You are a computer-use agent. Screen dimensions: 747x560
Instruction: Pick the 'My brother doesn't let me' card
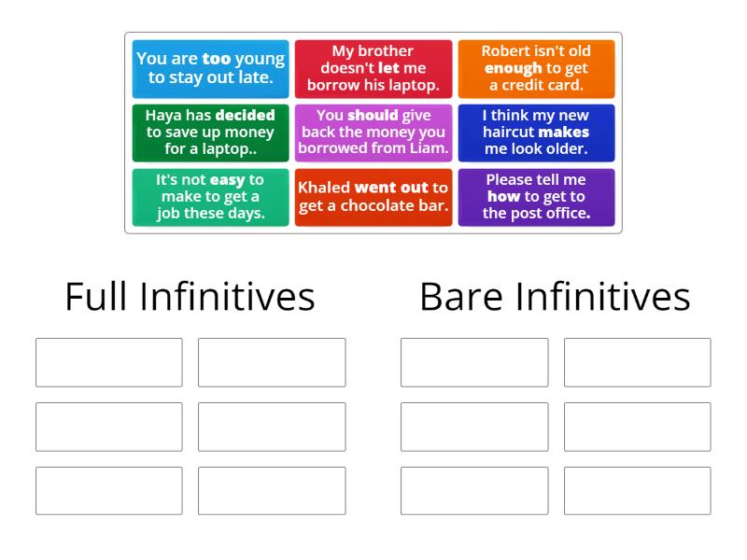373,68
